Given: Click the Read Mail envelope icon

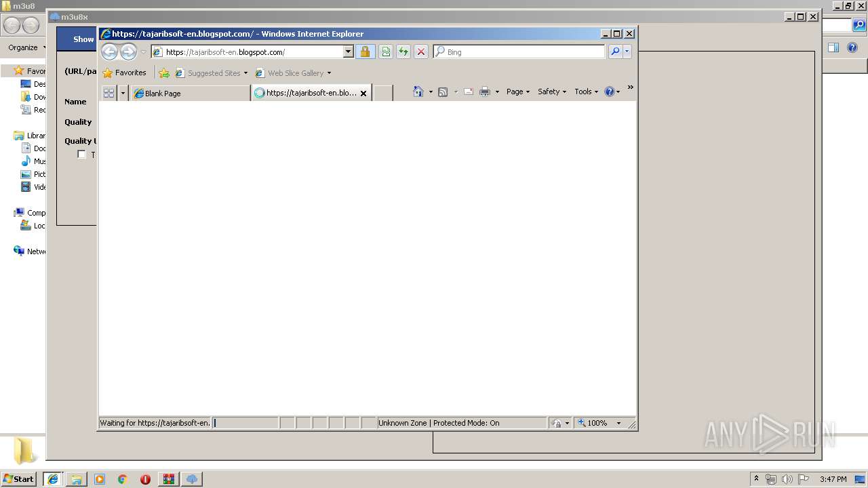Looking at the screenshot, I should (469, 91).
